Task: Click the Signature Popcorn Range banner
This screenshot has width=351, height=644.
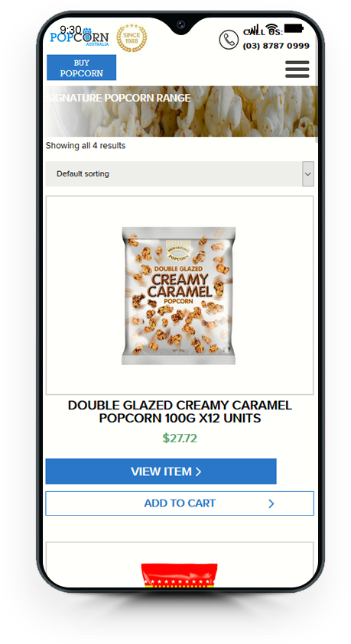Action: tap(180, 112)
